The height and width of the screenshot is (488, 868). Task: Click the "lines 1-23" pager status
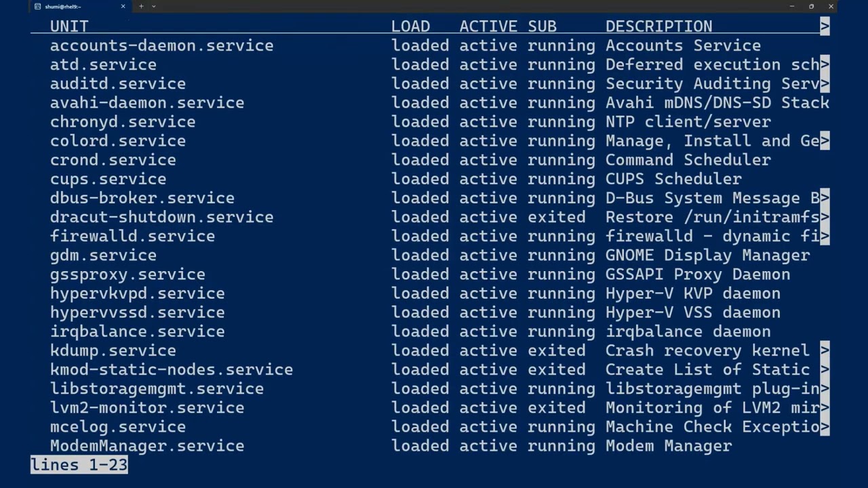(x=79, y=465)
